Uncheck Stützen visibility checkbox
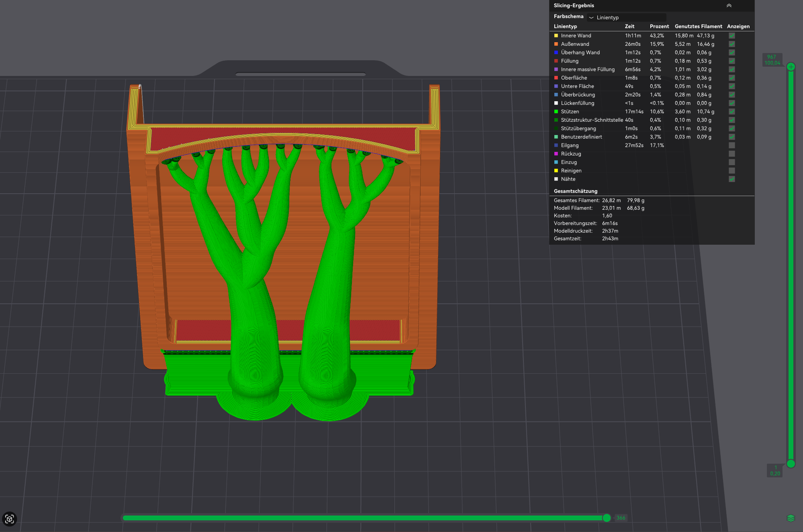Screen dimensions: 803x532 pos(732,112)
